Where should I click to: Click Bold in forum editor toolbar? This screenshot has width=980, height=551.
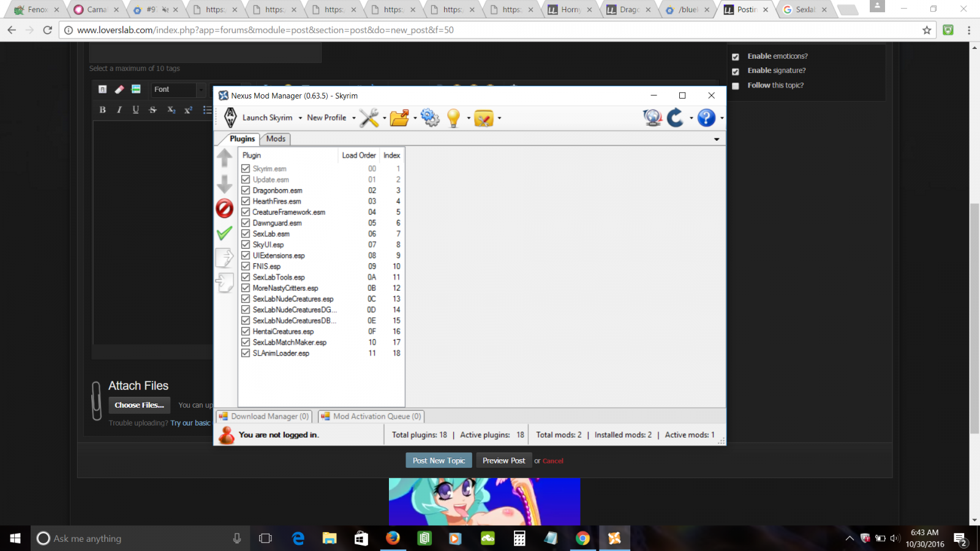click(x=102, y=110)
